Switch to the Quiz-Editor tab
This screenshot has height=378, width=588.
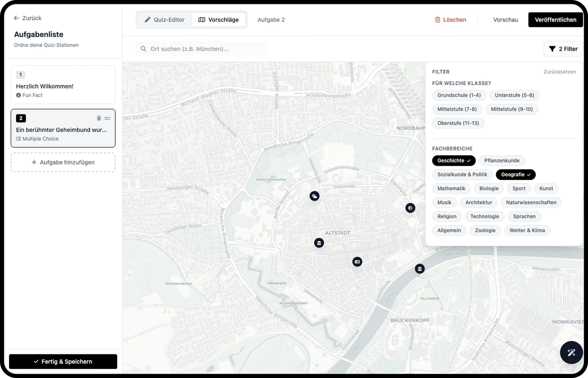(165, 20)
